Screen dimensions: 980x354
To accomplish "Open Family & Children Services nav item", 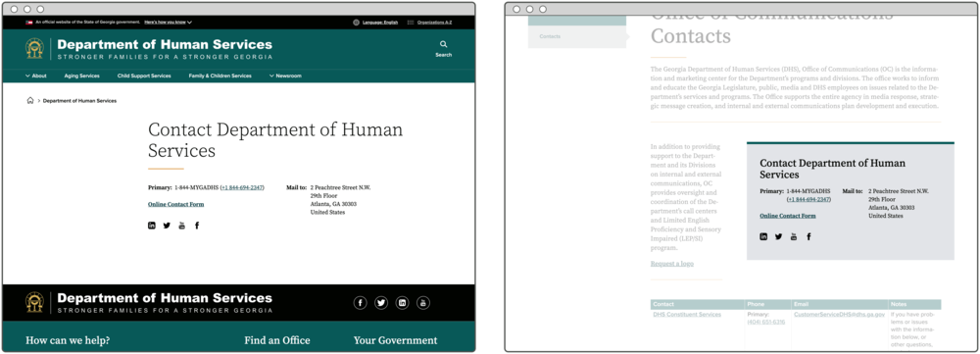I will (220, 76).
